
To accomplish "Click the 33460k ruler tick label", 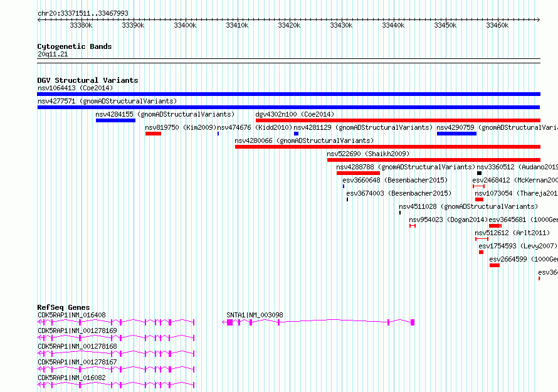I will click(x=497, y=25).
